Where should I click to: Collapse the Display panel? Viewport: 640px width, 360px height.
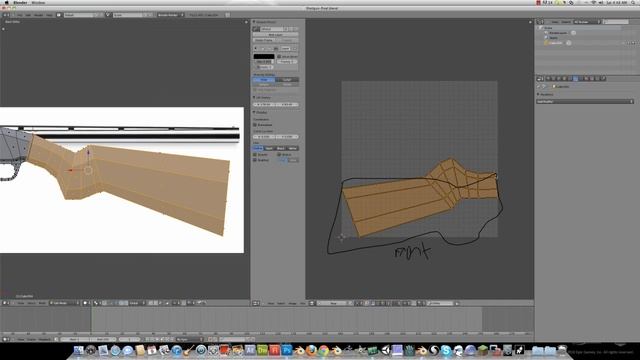coord(254,112)
